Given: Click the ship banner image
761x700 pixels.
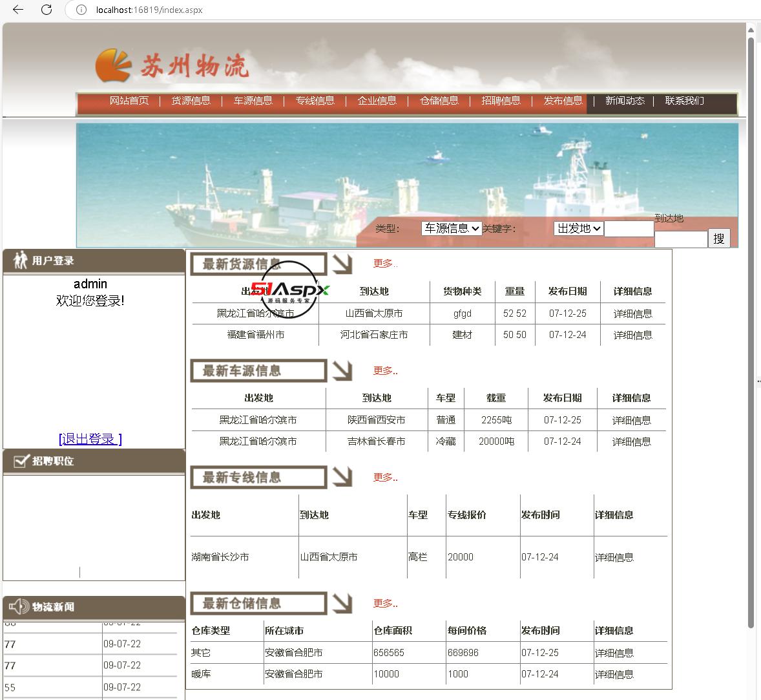Looking at the screenshot, I should click(407, 185).
